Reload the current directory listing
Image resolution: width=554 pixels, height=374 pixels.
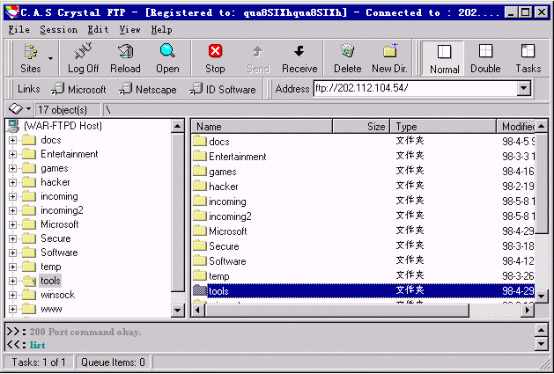pos(125,58)
